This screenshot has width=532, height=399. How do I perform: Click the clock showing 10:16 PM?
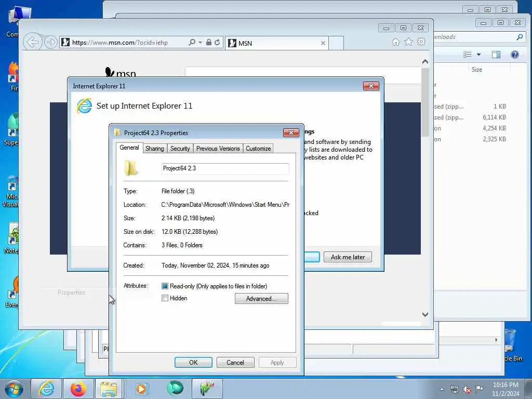click(x=506, y=389)
